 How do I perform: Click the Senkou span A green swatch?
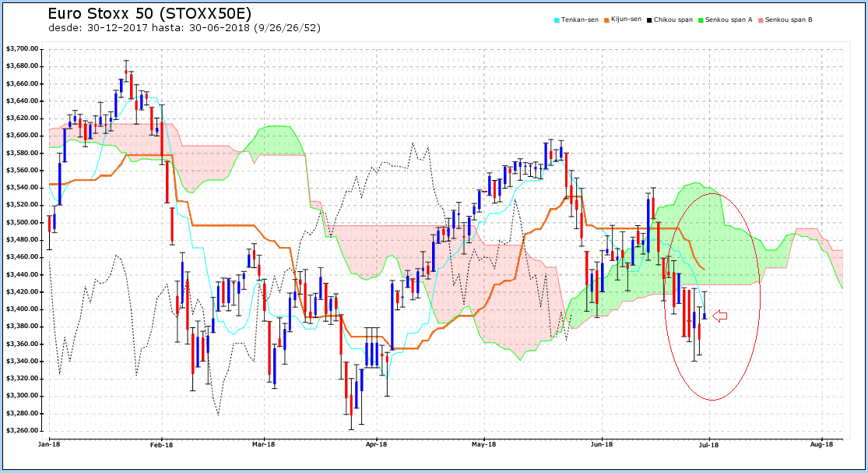coord(701,20)
